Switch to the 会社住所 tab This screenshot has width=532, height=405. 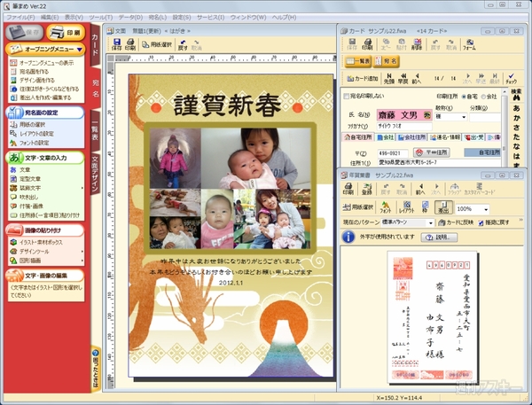click(x=411, y=137)
